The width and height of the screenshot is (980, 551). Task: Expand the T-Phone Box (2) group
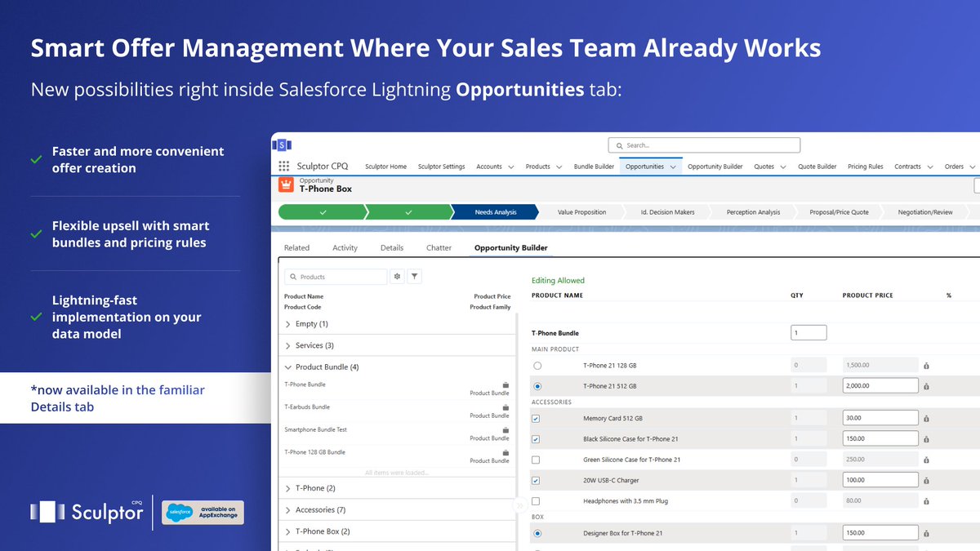[288, 531]
